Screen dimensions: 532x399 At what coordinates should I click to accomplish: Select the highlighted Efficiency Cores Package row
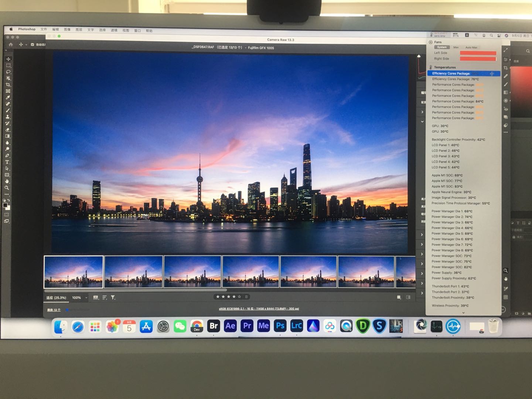tap(464, 74)
